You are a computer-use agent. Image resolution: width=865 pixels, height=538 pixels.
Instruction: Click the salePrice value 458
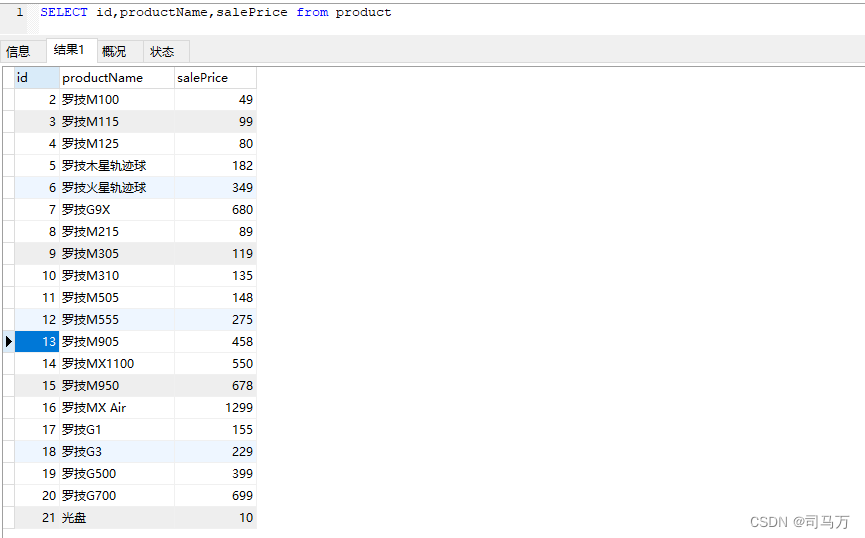[215, 342]
